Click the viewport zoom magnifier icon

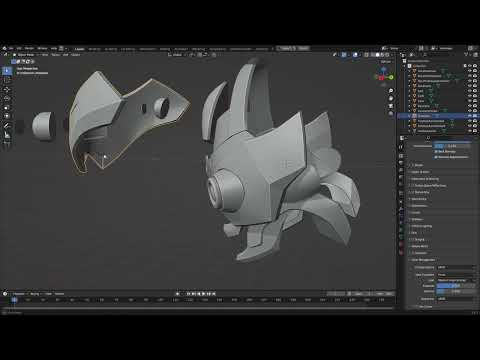click(391, 90)
